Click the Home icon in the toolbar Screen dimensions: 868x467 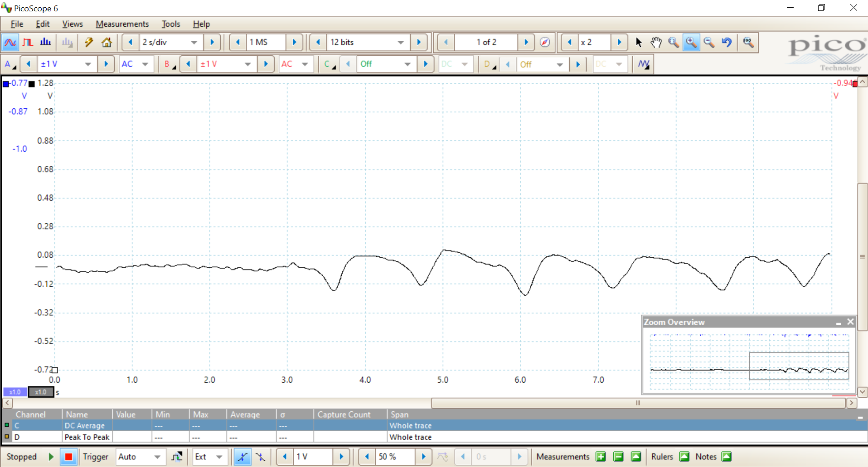(x=107, y=43)
